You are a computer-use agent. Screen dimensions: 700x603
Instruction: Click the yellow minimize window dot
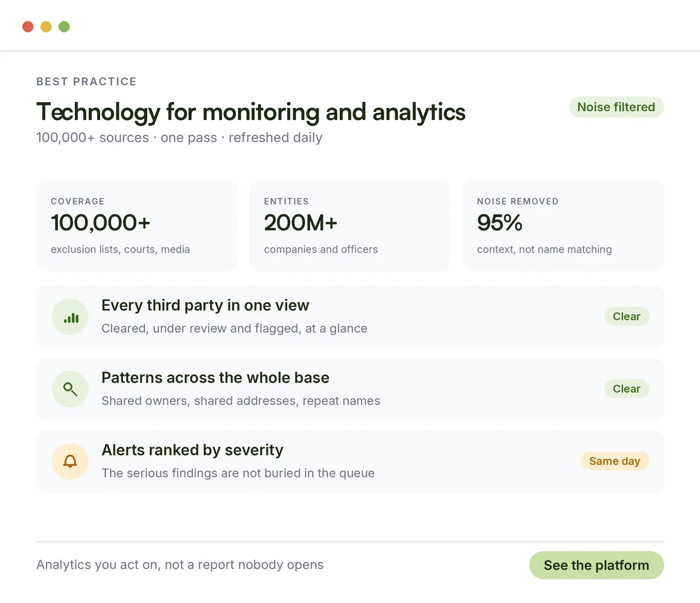pyautogui.click(x=46, y=27)
